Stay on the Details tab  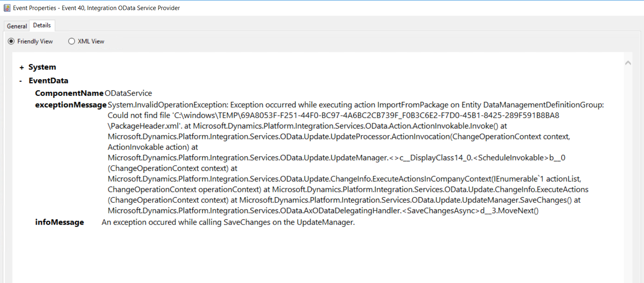pyautogui.click(x=42, y=25)
